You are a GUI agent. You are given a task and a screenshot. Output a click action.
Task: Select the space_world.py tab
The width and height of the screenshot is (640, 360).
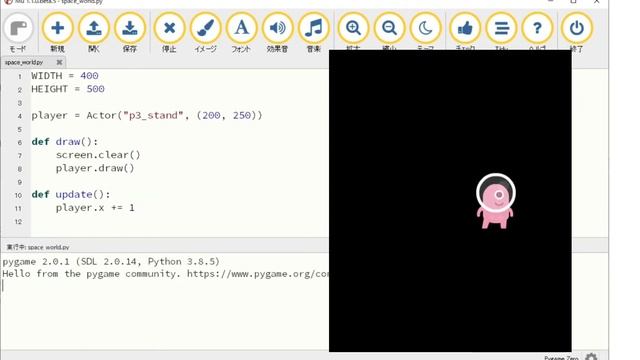[24, 62]
